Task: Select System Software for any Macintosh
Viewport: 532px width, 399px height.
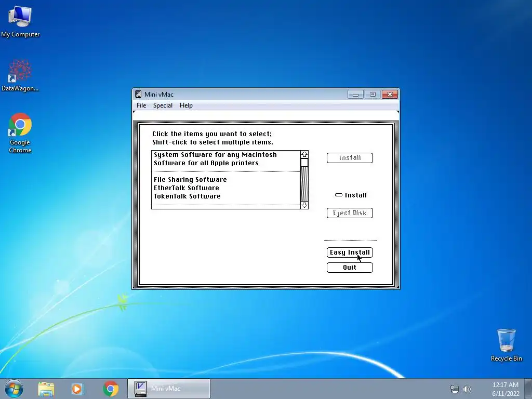Action: (x=225, y=155)
